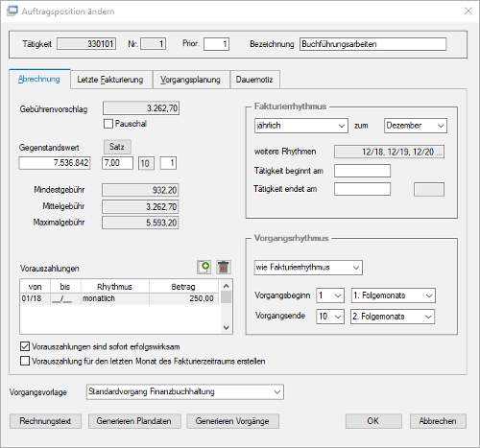This screenshot has width=480, height=448.
Task: Click the grey field beside Tätigkeit endet am
Action: tap(429, 189)
